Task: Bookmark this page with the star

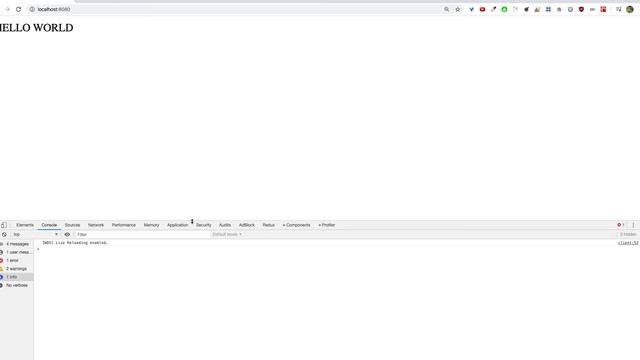Action: (x=458, y=9)
